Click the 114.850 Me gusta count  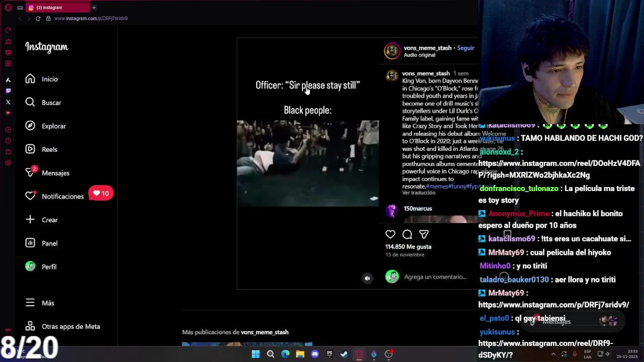pos(408,247)
